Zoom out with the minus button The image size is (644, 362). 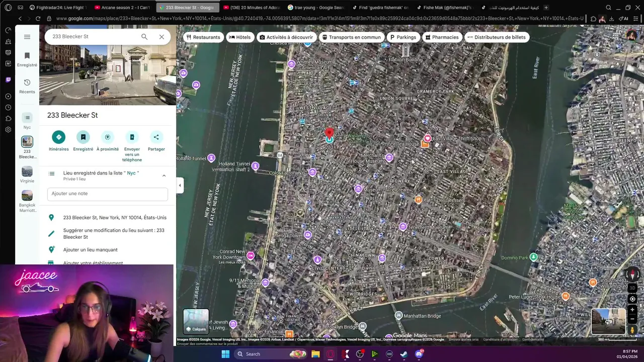pyautogui.click(x=632, y=319)
